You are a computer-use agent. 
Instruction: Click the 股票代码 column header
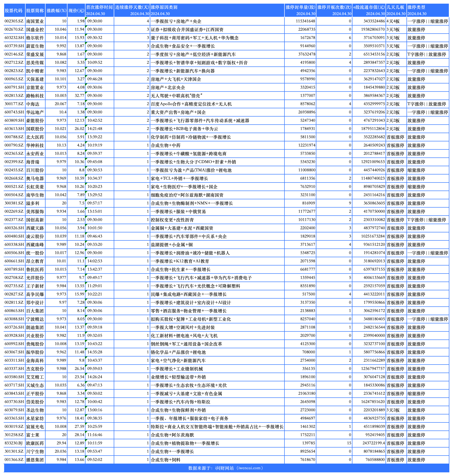pos(14,10)
